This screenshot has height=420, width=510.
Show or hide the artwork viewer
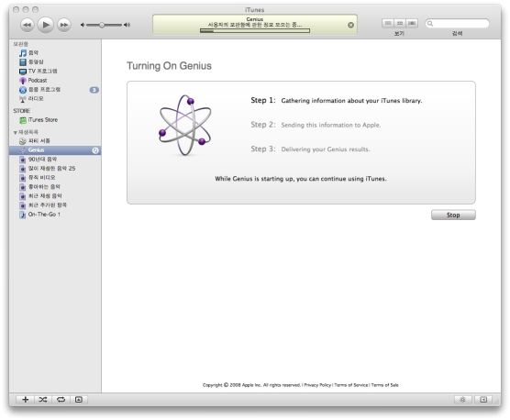tap(79, 400)
